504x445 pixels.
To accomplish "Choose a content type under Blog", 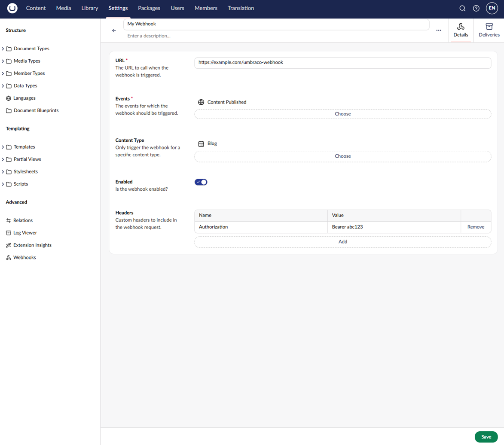I will click(342, 156).
